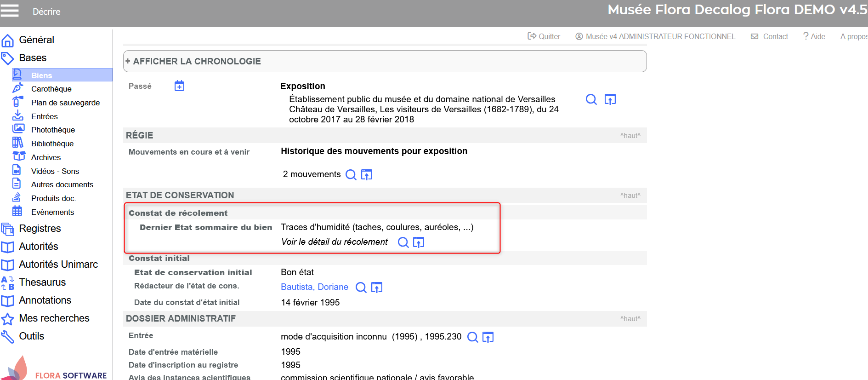Click magnifier icon beside 2 mouvements
The height and width of the screenshot is (380, 868).
(x=351, y=175)
